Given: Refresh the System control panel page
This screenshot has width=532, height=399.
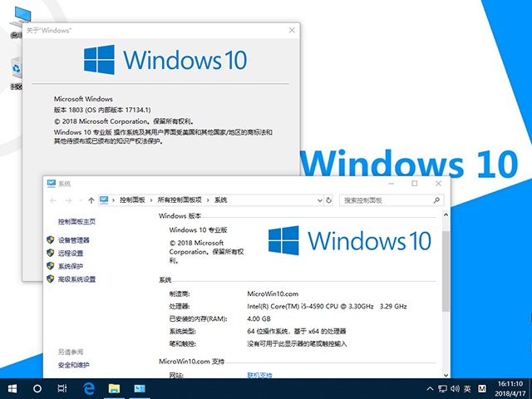Looking at the screenshot, I should [328, 200].
